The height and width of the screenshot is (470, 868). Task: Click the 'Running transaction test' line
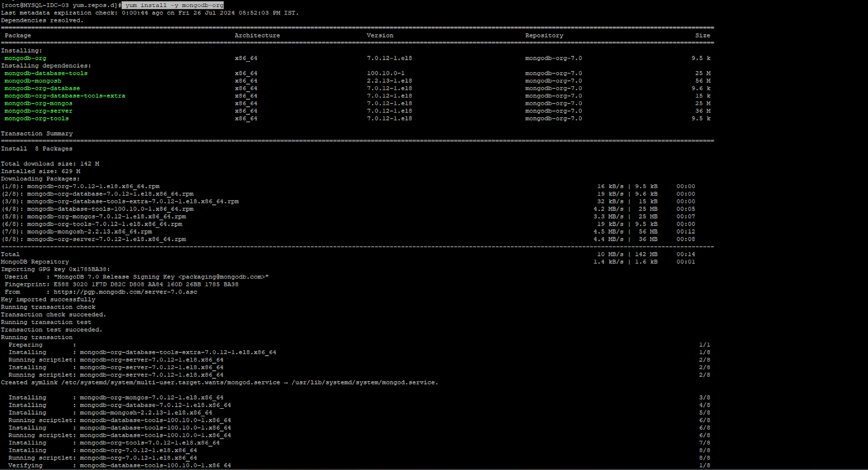[x=46, y=323]
